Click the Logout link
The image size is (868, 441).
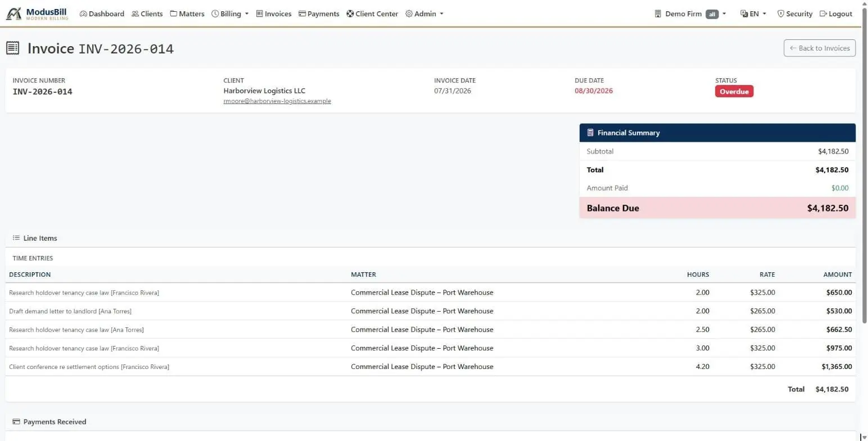click(836, 13)
